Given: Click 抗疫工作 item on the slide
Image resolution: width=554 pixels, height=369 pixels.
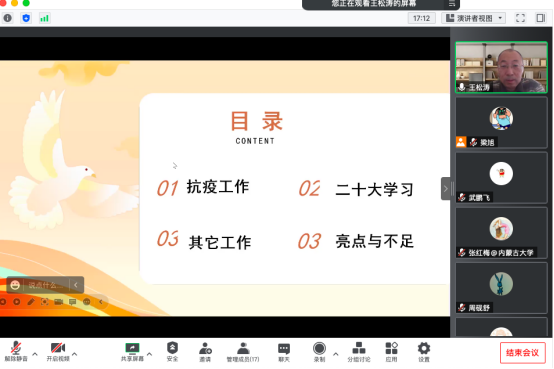Looking at the screenshot, I should pos(218,187).
